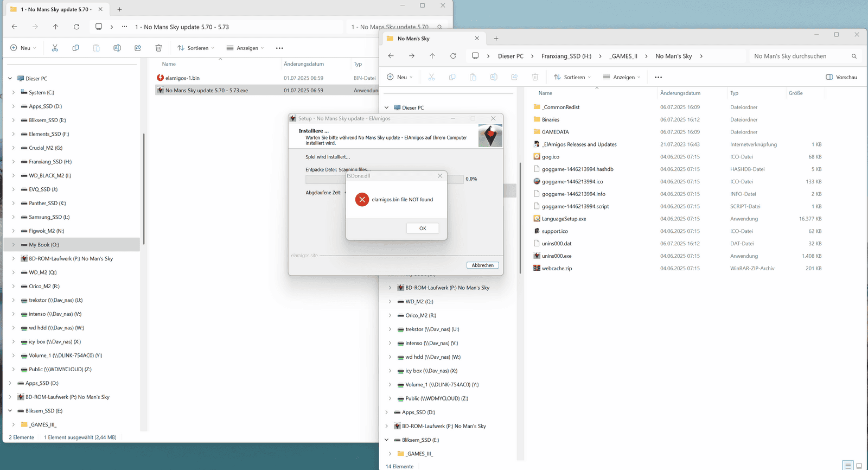868x470 pixels.
Task: Click Abbrechen in the setup window
Action: point(482,265)
